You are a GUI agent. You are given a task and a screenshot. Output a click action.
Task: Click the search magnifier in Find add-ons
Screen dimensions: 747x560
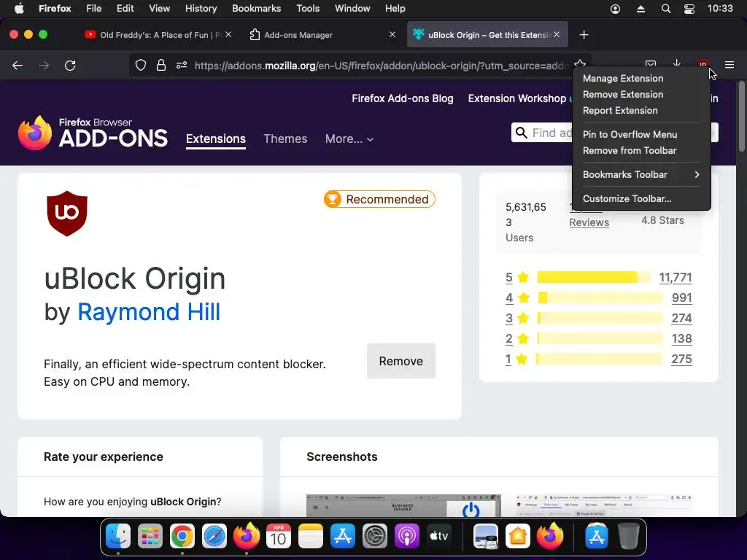pyautogui.click(x=522, y=133)
